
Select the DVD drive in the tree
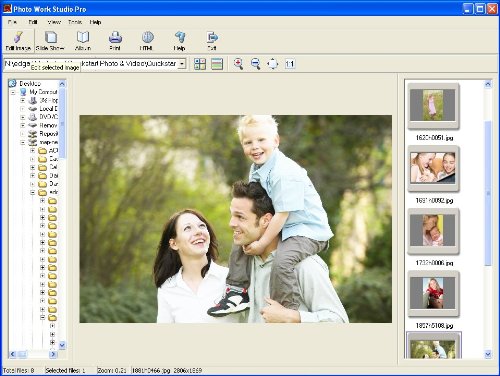(x=48, y=117)
